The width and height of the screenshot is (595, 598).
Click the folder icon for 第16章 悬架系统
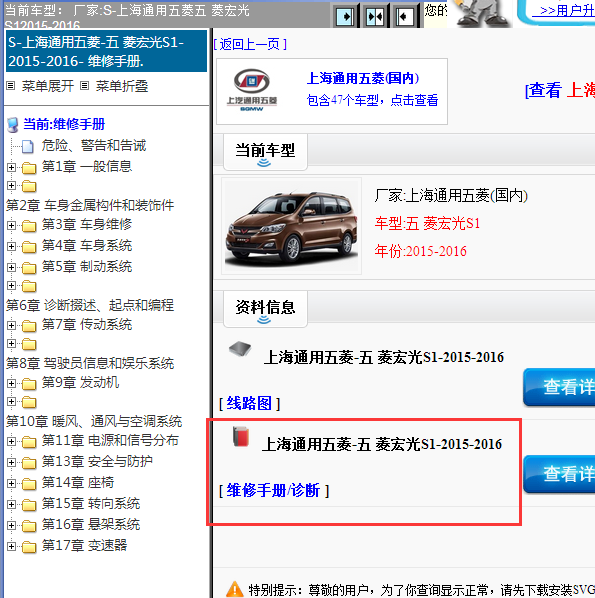tap(29, 526)
